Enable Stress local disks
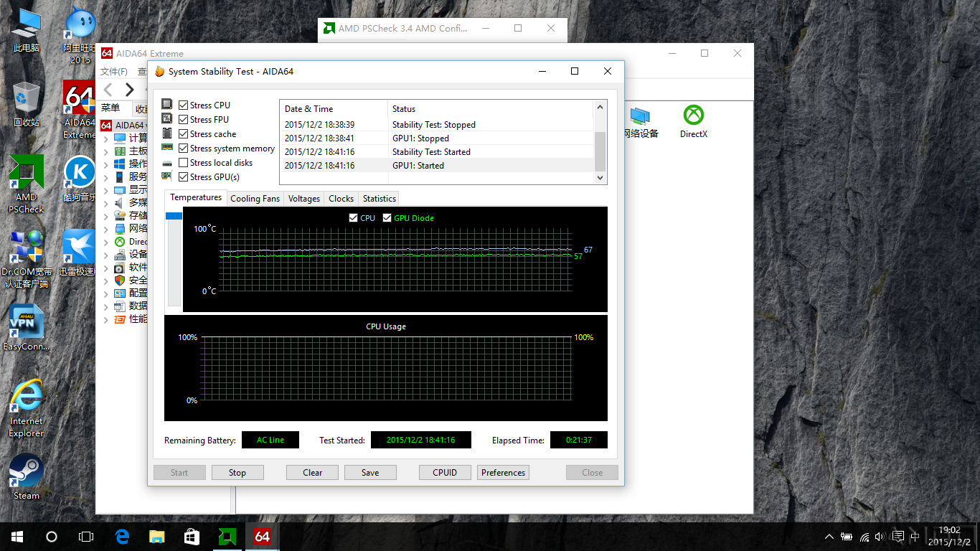 (x=183, y=163)
